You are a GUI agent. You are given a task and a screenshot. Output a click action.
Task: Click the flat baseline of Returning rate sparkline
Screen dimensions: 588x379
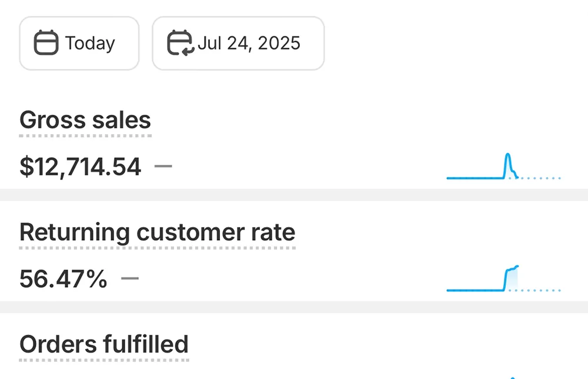click(x=475, y=290)
